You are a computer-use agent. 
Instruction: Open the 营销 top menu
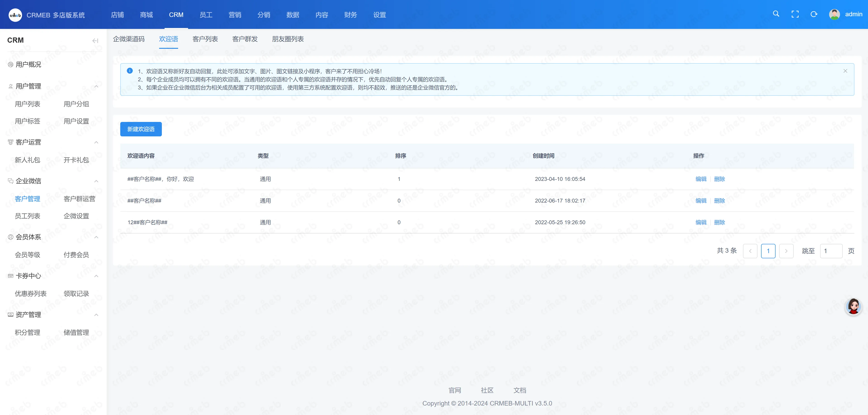tap(235, 15)
